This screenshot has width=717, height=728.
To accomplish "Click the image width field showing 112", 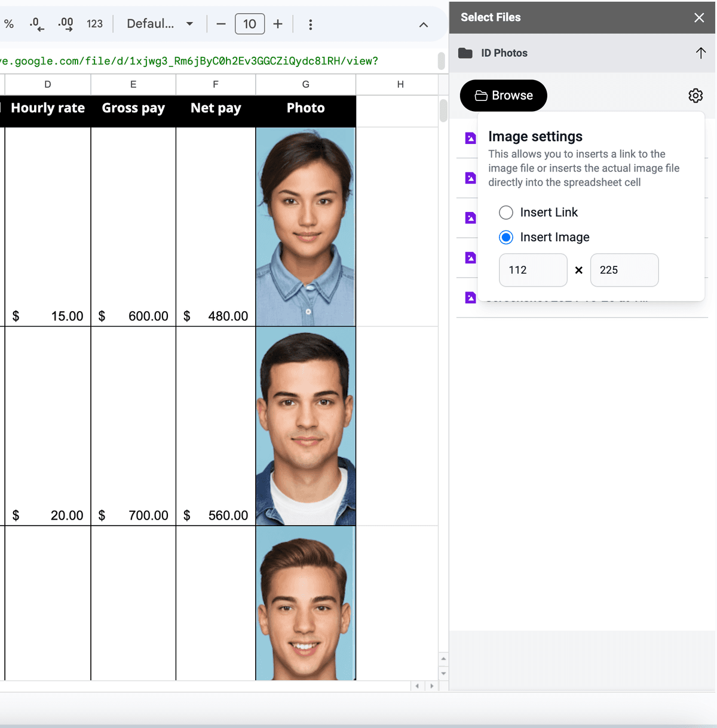I will (x=533, y=270).
